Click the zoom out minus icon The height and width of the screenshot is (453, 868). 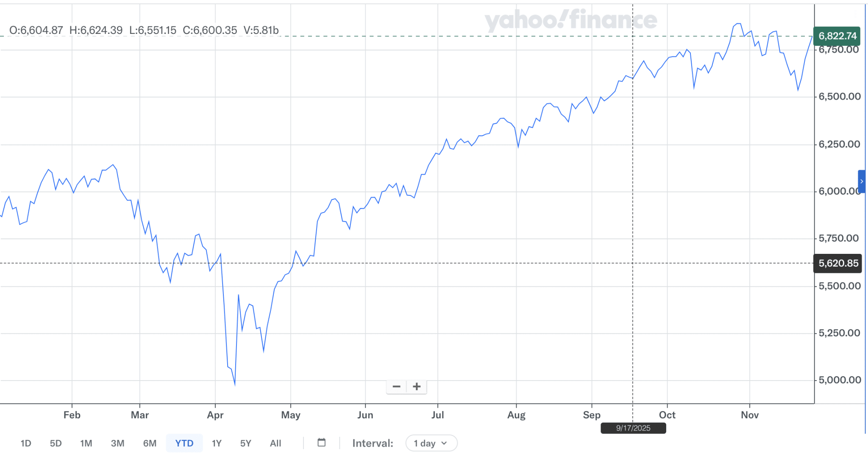[396, 386]
